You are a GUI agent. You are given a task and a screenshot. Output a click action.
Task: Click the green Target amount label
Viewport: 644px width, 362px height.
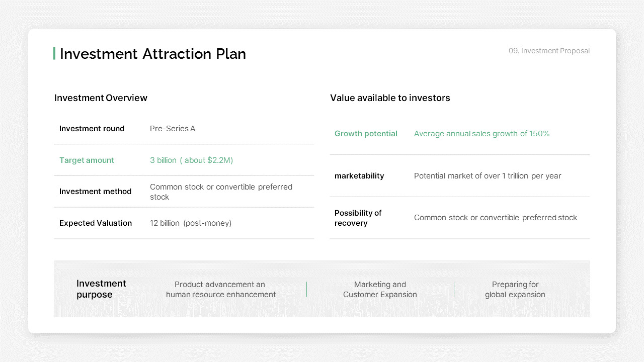point(87,160)
